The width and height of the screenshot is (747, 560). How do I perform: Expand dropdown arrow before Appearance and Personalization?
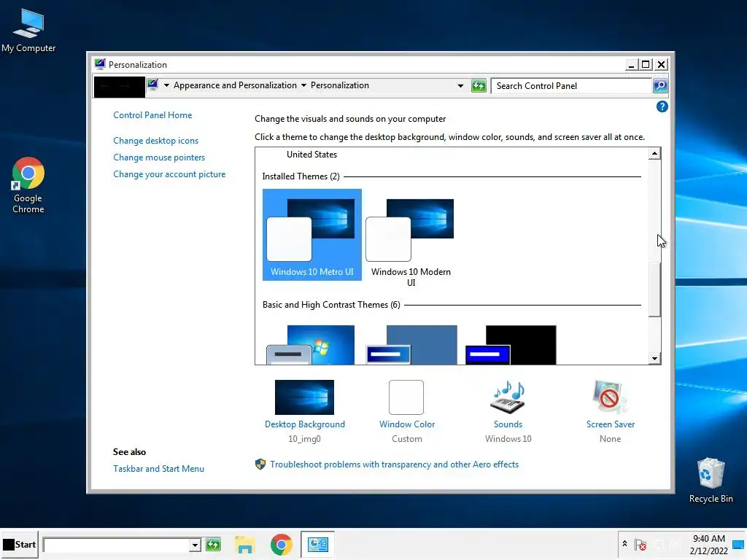pyautogui.click(x=166, y=85)
